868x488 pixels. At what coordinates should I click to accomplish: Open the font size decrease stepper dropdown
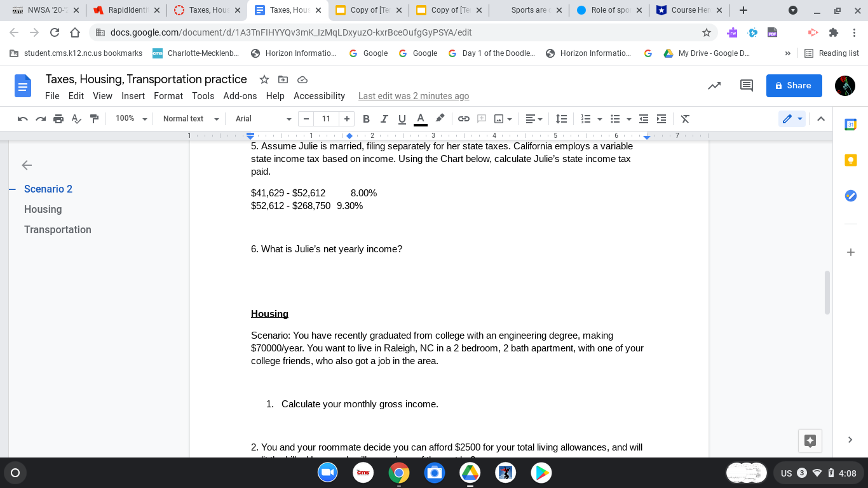[x=306, y=119]
